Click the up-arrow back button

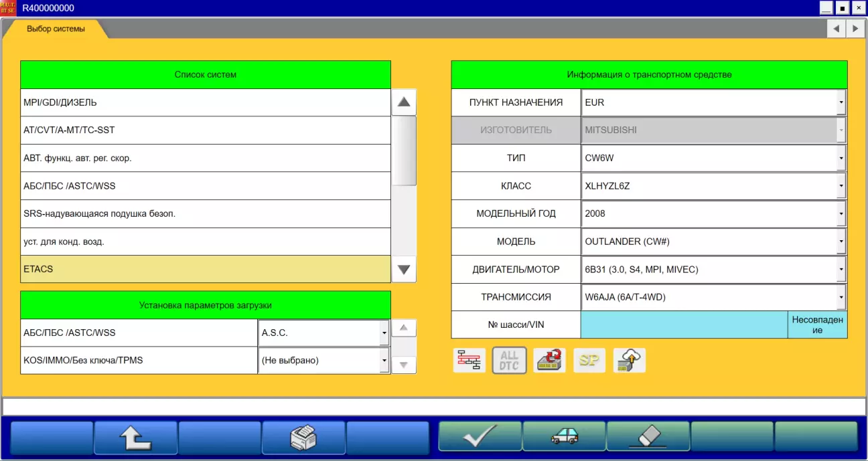[x=135, y=438]
